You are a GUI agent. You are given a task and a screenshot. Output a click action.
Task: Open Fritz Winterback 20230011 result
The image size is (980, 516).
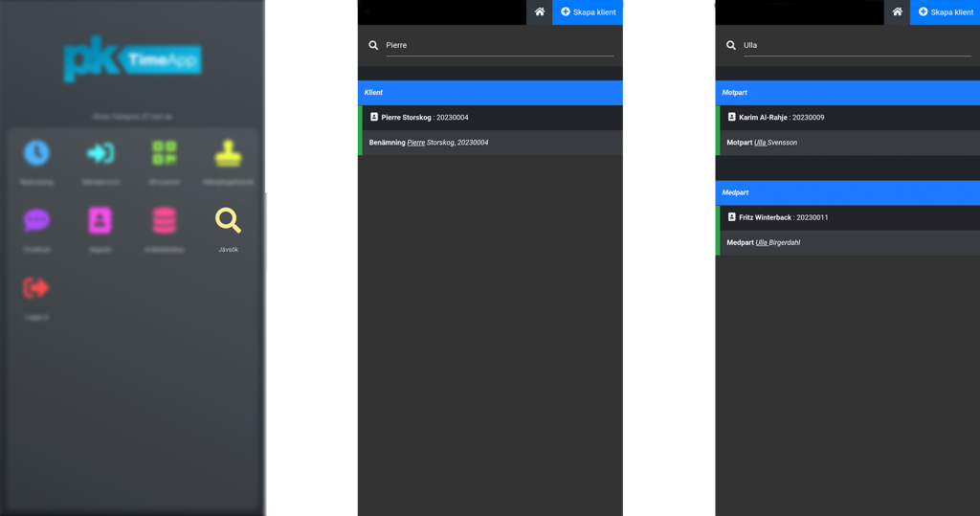pyautogui.click(x=848, y=218)
